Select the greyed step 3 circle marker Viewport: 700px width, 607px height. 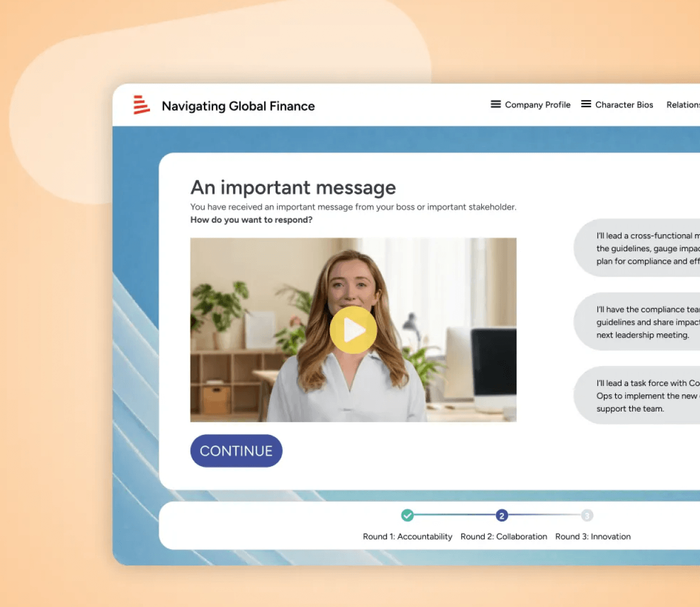tap(587, 515)
